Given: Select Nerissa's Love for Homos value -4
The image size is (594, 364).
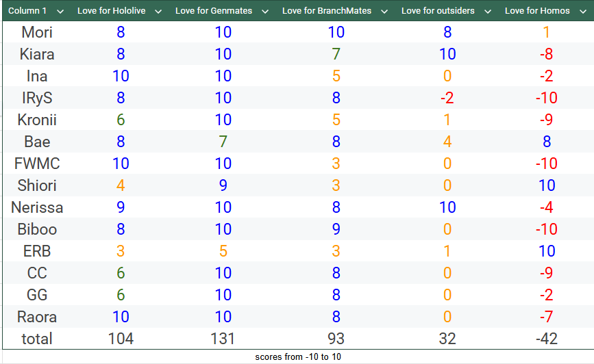Looking at the screenshot, I should (x=546, y=208).
